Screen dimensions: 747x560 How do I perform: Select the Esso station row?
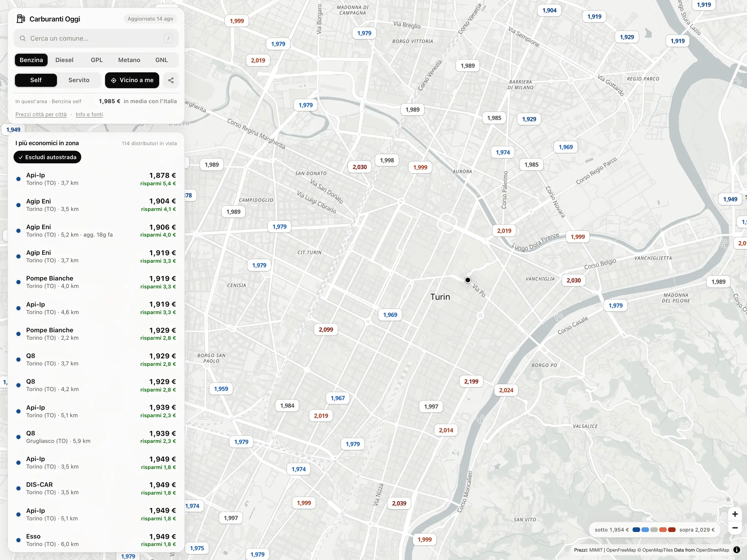point(96,540)
